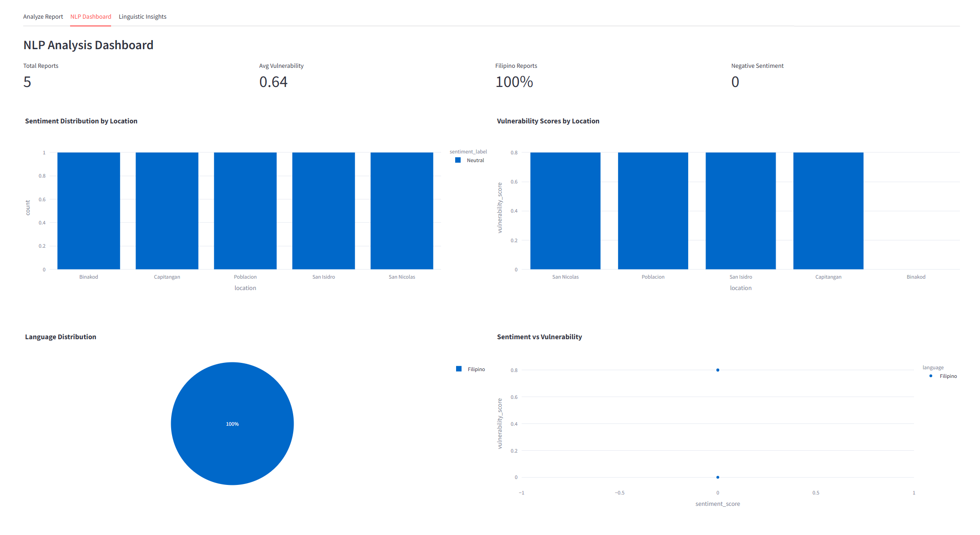Viewport: 980px width, 535px height.
Task: Select the San Isidro bar in the sentiment chart
Action: click(x=324, y=211)
